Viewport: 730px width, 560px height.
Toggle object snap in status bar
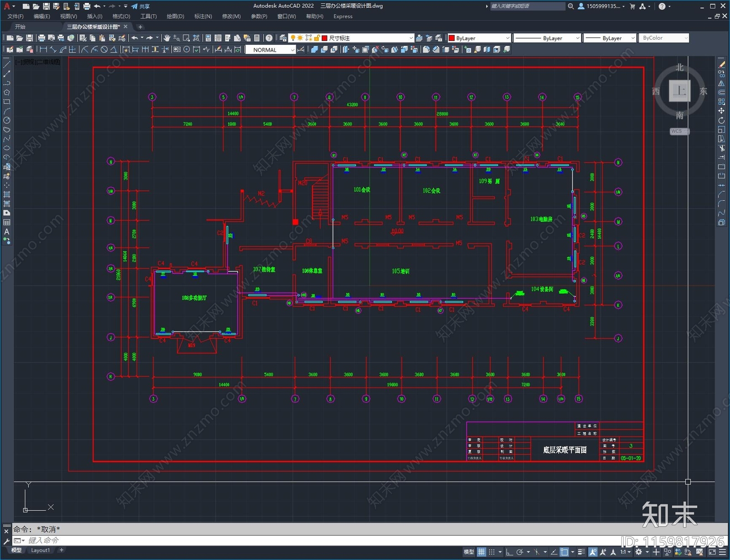(x=564, y=552)
